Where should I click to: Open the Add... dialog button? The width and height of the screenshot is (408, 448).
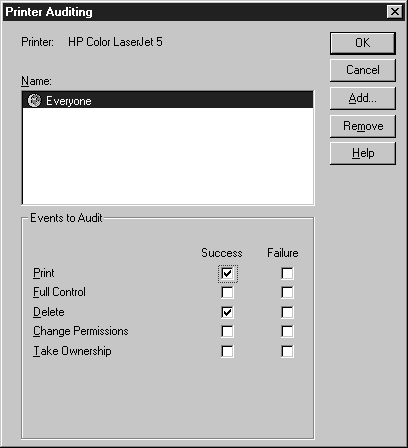[x=363, y=98]
